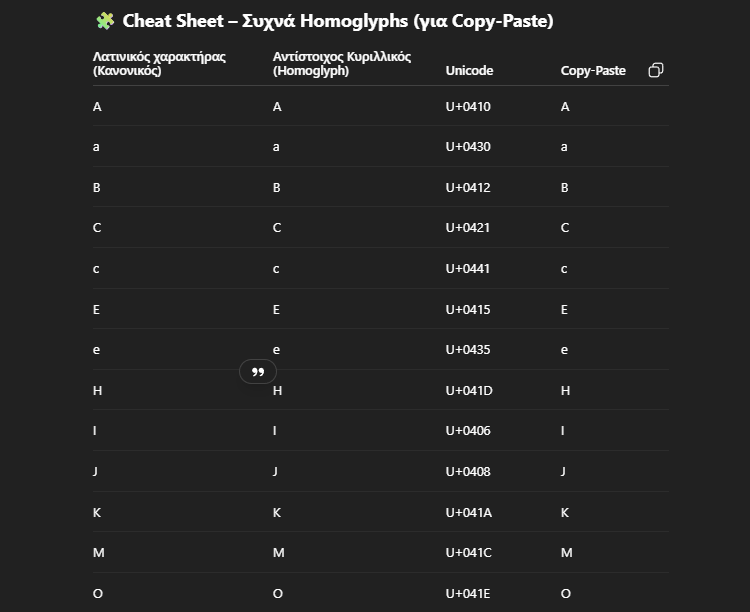
Task: Click the puzzle piece emoji in heading
Action: [x=105, y=21]
